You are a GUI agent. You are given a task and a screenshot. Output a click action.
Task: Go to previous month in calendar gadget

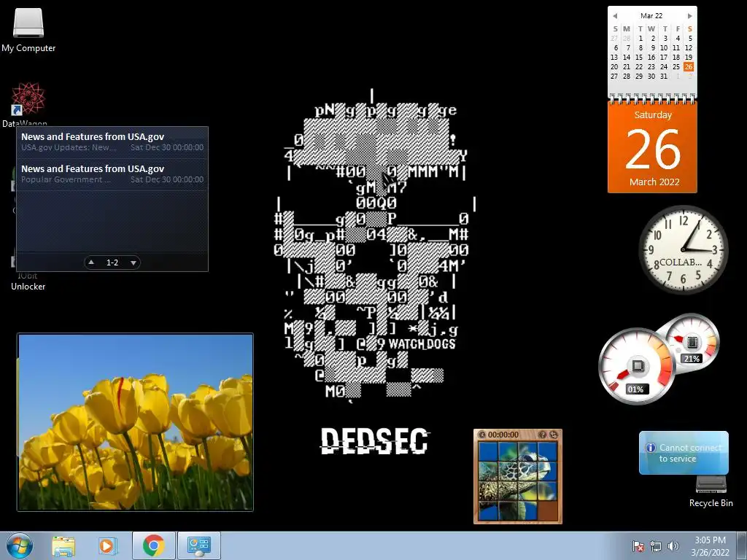(615, 16)
